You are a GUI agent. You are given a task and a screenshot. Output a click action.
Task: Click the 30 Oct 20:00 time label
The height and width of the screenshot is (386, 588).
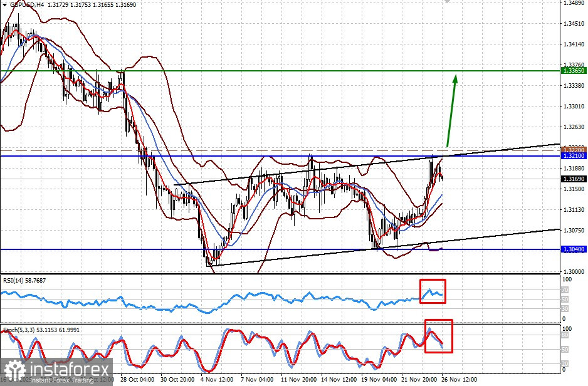177,379
